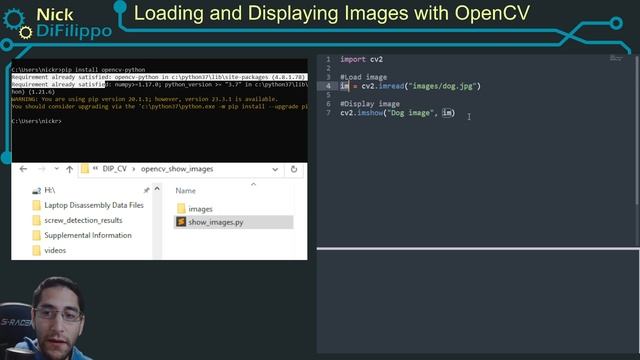Image resolution: width=640 pixels, height=360 pixels.
Task: Click the chevron before DIP_CV in breadcrumb
Action: pos(95,169)
